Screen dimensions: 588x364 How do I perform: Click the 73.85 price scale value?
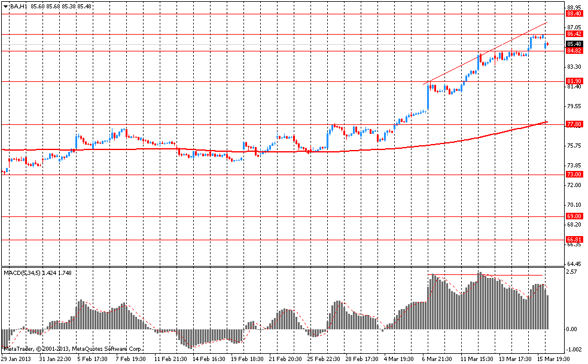click(574, 166)
